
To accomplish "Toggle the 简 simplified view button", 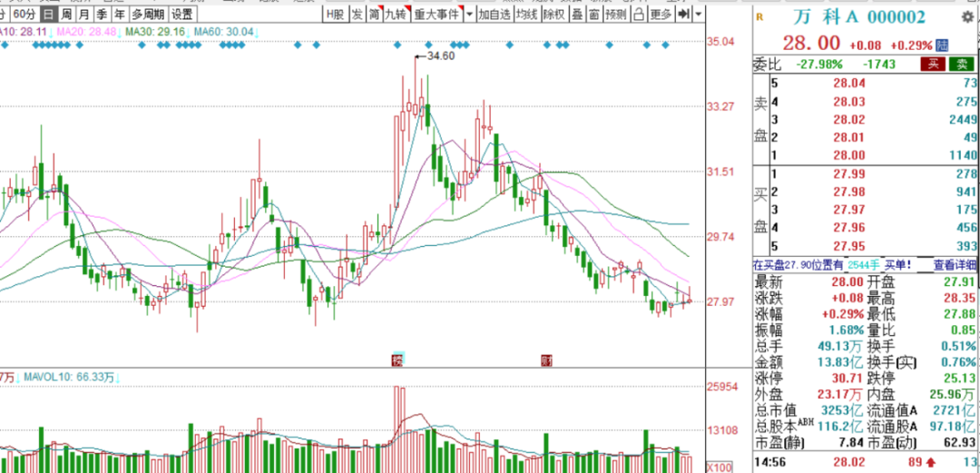I will [374, 14].
